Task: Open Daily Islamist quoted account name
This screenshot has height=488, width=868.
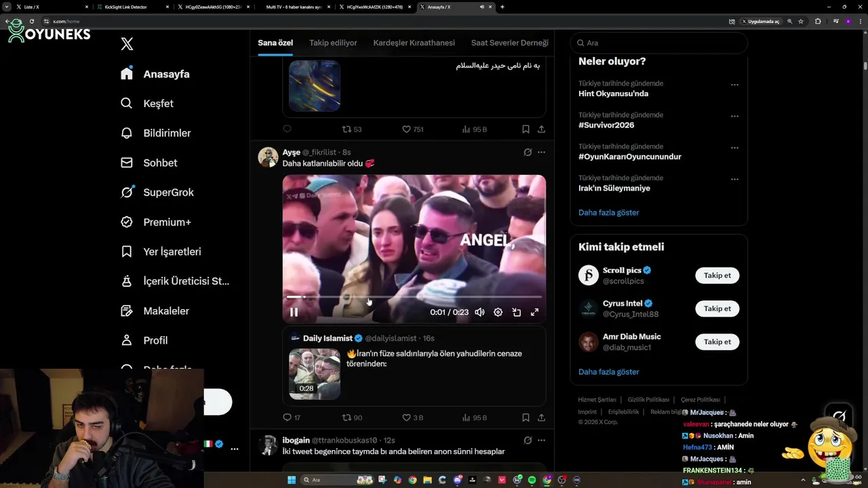Action: click(x=328, y=338)
